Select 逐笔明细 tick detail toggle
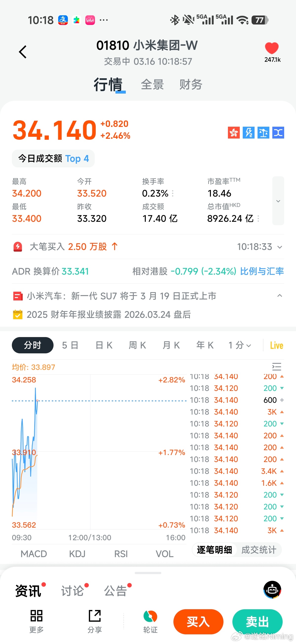Viewport: 296px width, 644px height. tap(214, 550)
